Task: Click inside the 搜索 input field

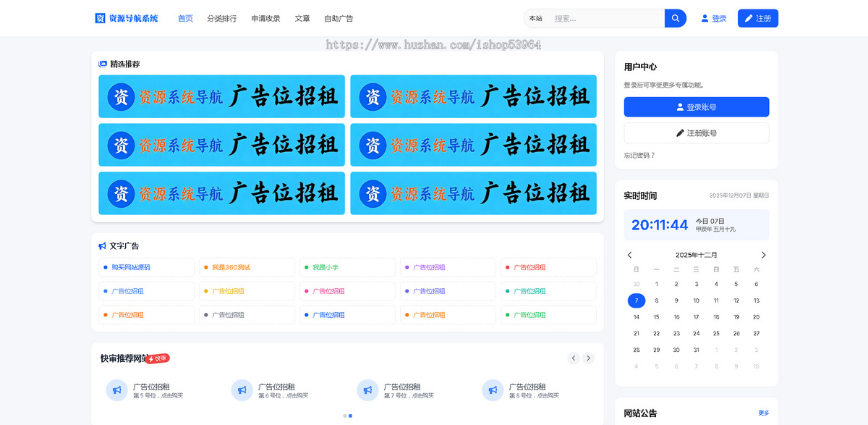Action: coord(600,17)
